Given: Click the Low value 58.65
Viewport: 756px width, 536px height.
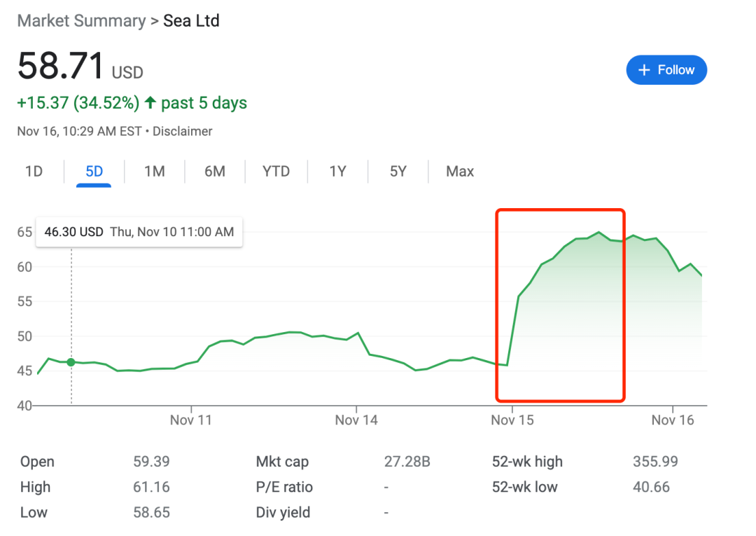Looking at the screenshot, I should click(151, 512).
